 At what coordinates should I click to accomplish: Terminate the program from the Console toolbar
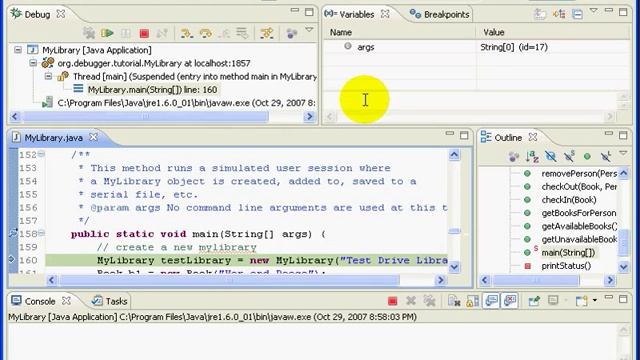(392, 301)
